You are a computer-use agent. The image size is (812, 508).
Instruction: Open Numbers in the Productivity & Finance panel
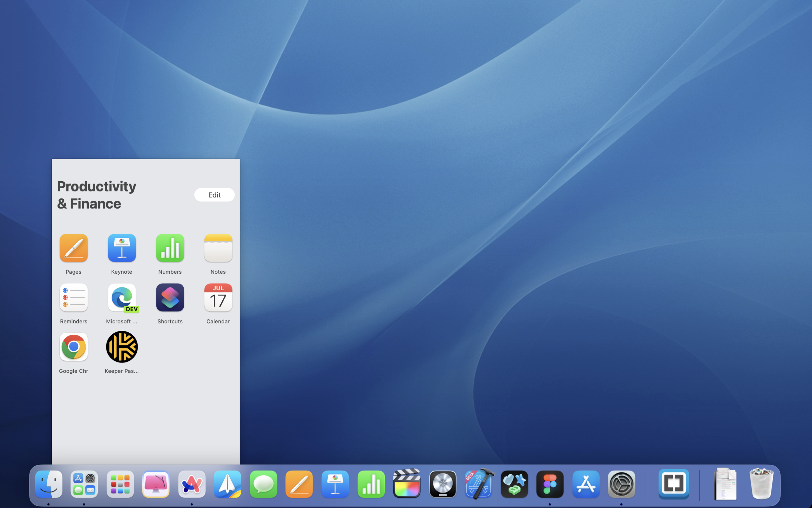point(170,248)
